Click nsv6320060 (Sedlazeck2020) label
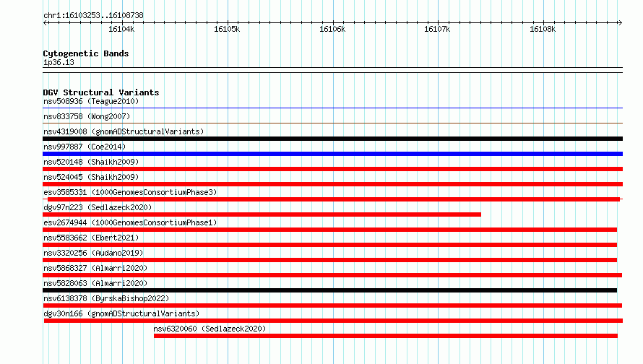This screenshot has width=643, height=364. [210, 329]
